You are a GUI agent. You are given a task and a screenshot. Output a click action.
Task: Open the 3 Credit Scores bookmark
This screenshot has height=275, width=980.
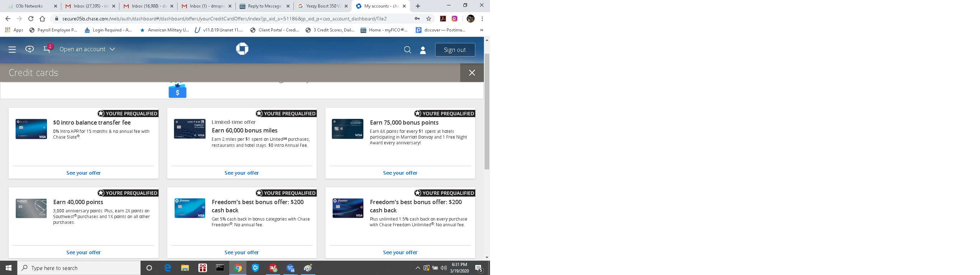coord(330,30)
